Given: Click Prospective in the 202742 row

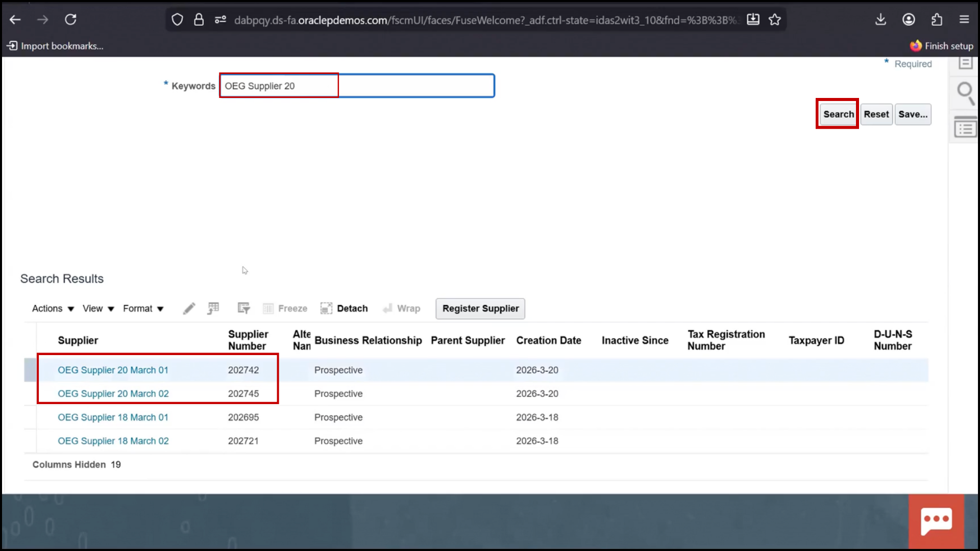Looking at the screenshot, I should point(338,370).
